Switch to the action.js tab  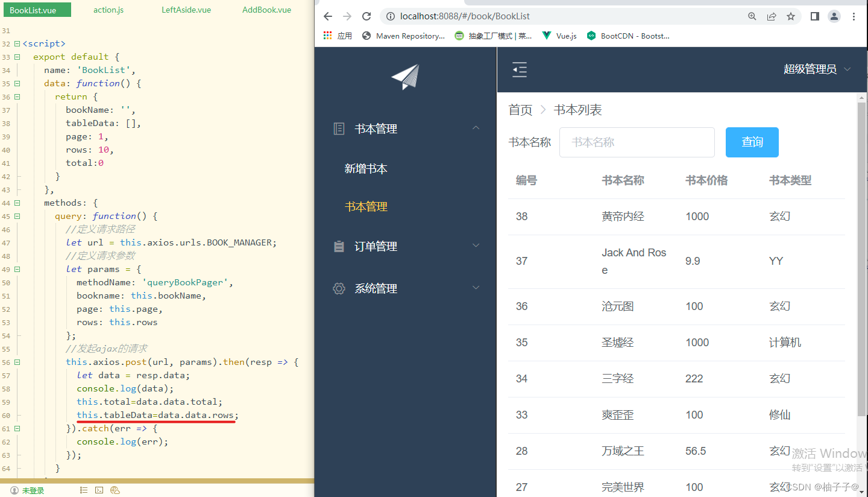tap(108, 10)
